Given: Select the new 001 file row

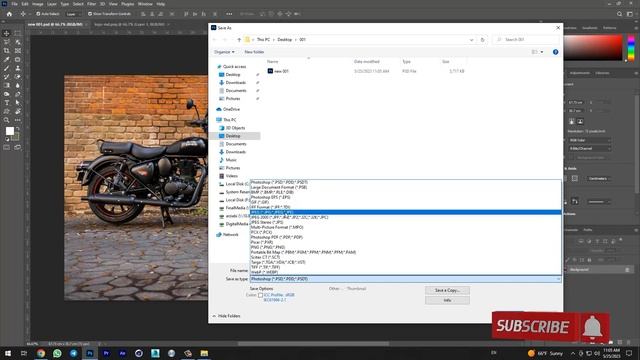Looking at the screenshot, I should pyautogui.click(x=366, y=71).
